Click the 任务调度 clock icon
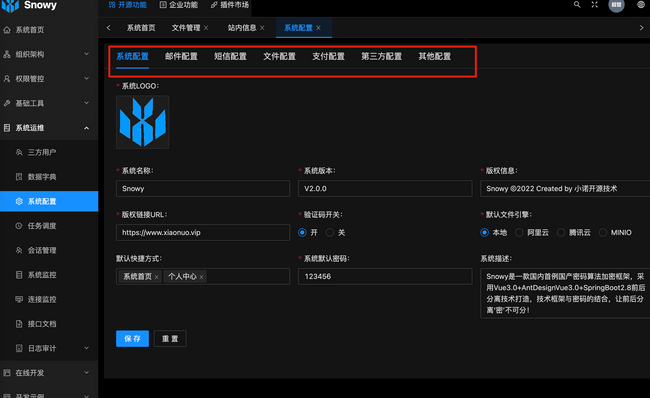Screen dimensions: 650x398 click(19, 226)
